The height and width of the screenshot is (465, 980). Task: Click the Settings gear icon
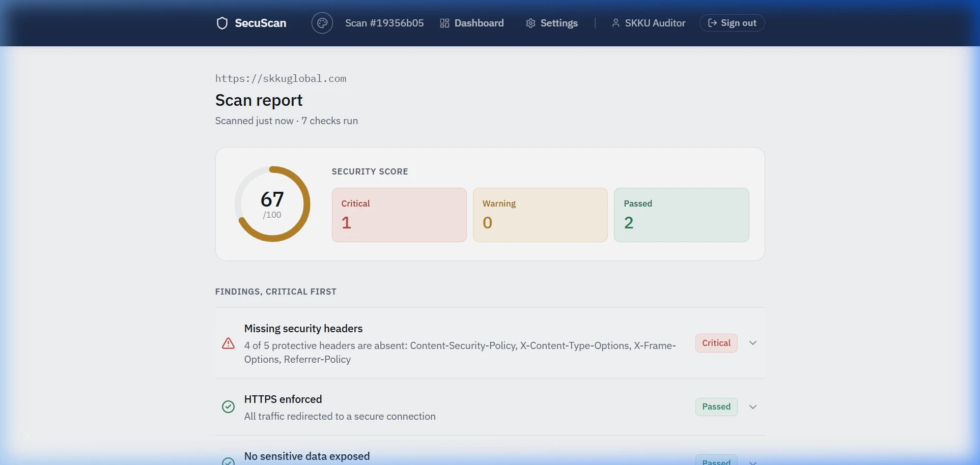click(530, 23)
